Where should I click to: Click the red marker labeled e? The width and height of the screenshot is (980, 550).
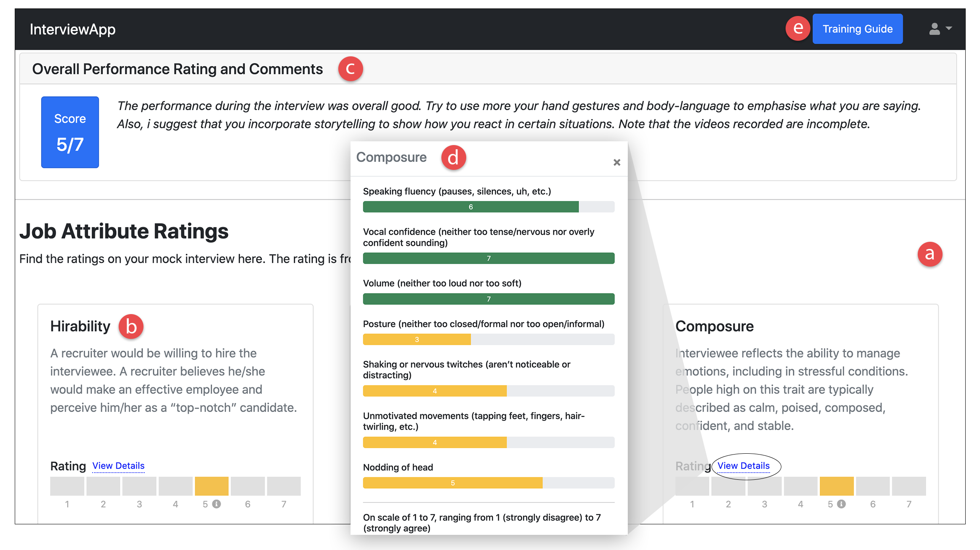[797, 28]
